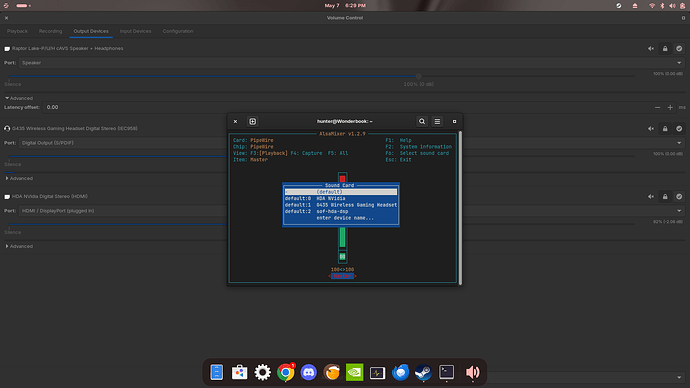
Task: Open NVIDIA settings from the dock
Action: pyautogui.click(x=355, y=372)
